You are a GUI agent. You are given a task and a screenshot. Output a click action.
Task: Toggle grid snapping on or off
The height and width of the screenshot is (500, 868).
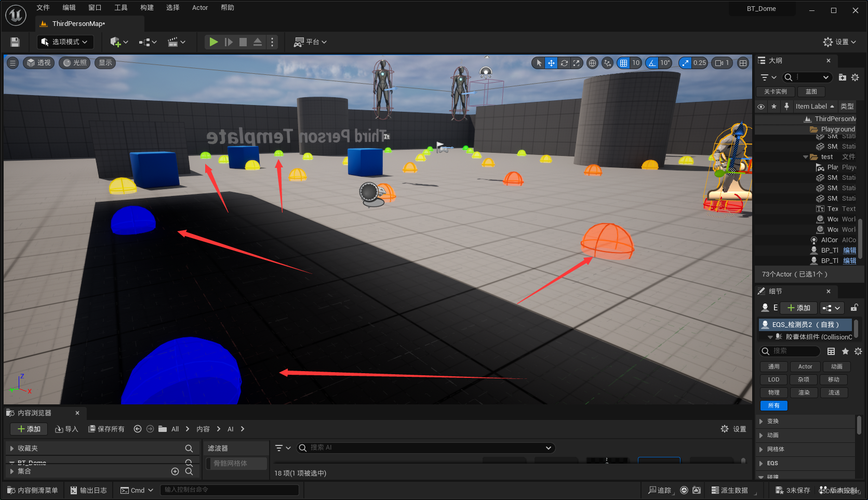pyautogui.click(x=623, y=63)
